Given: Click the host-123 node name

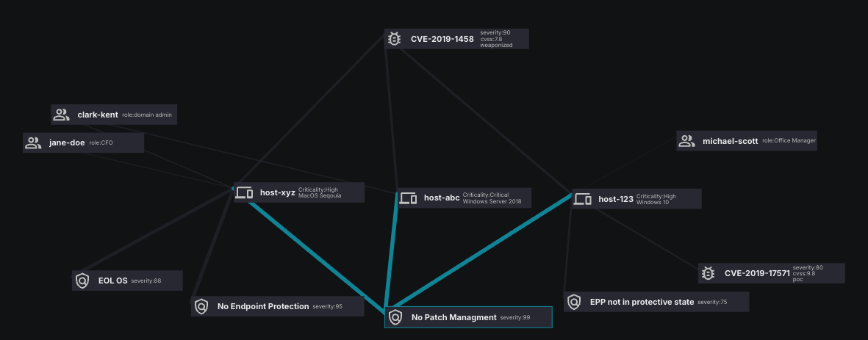Looking at the screenshot, I should tap(615, 198).
